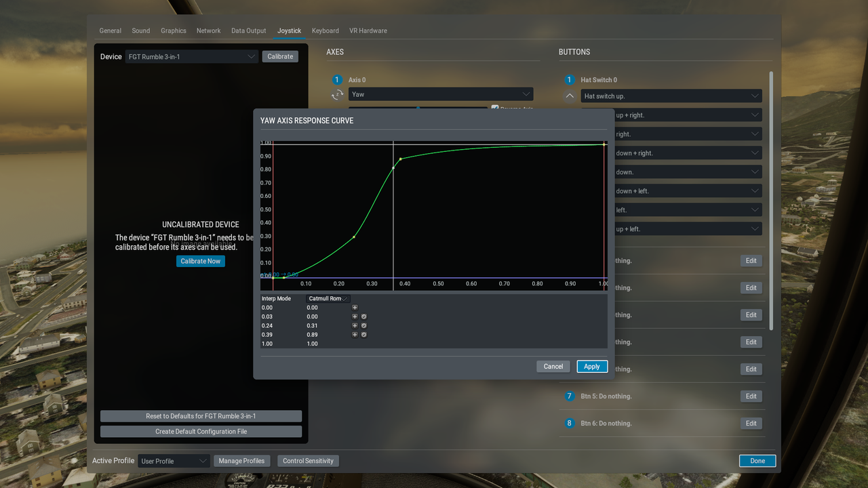The image size is (868, 488).
Task: Click the circular axis rotation icon beside Yaw
Action: tap(337, 96)
